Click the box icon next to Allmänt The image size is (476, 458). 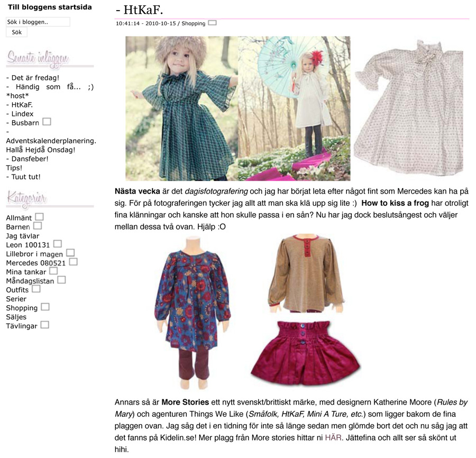pos(39,217)
